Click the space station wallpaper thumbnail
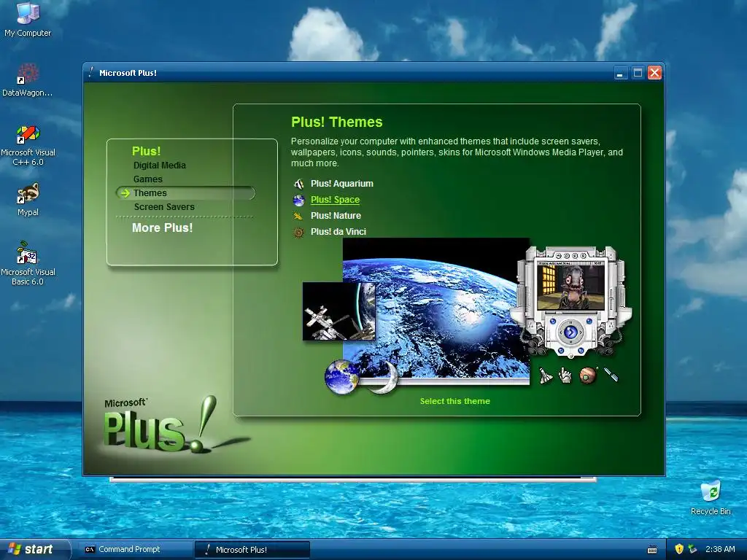747x560 pixels. click(338, 311)
